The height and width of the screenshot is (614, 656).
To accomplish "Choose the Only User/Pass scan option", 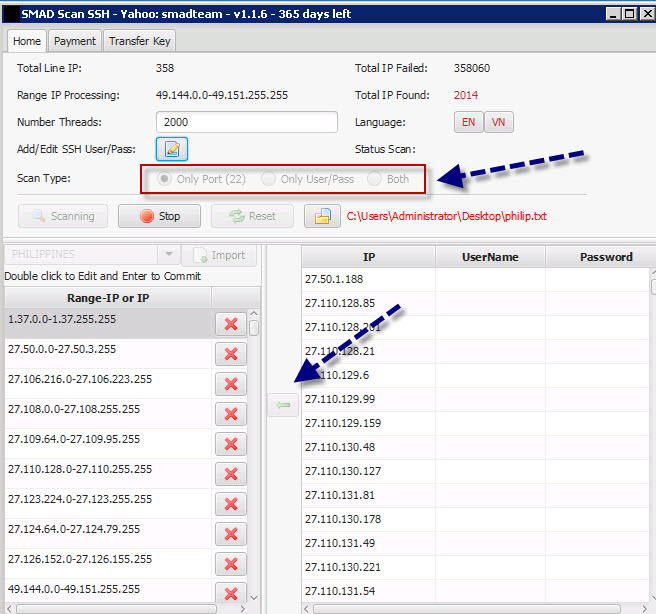I will pyautogui.click(x=268, y=179).
